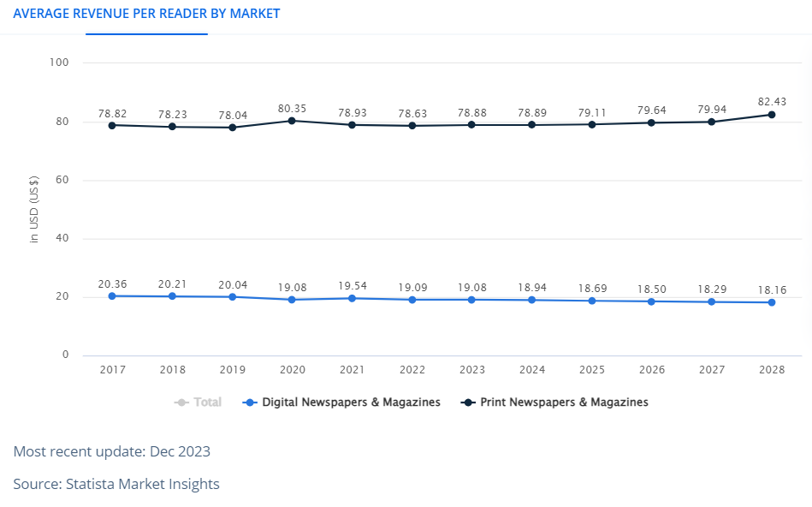Open the Average Revenue Per Reader By Market tab
The height and width of the screenshot is (507, 812).
[x=146, y=14]
